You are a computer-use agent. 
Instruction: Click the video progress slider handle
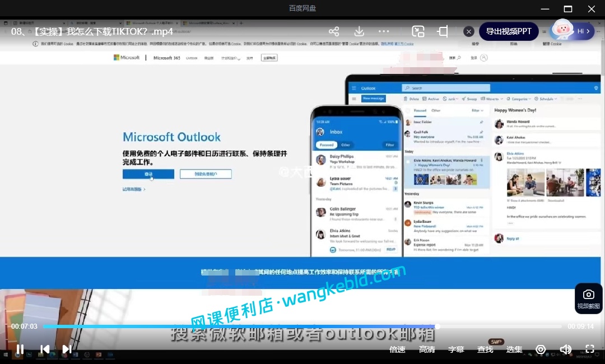(x=438, y=326)
